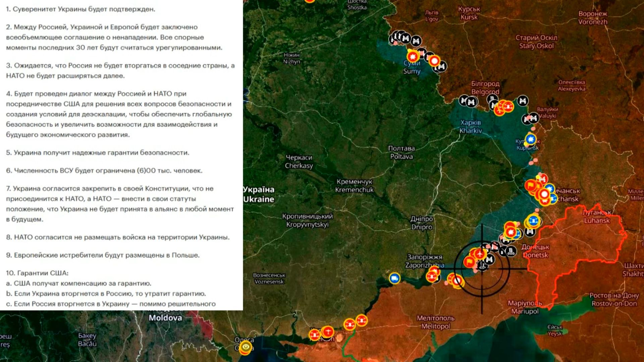Select the Bacau city label
Image resolution: width=644 pixels, height=362 pixels.
[87, 340]
